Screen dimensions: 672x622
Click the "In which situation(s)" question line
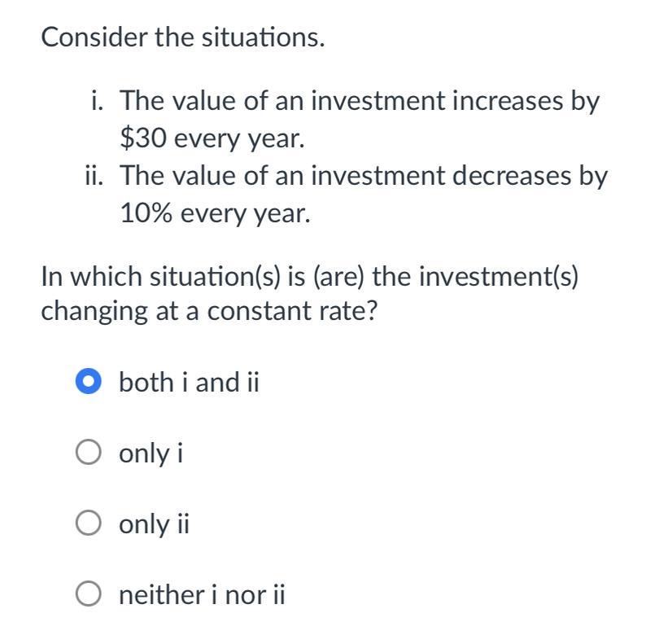click(x=310, y=277)
